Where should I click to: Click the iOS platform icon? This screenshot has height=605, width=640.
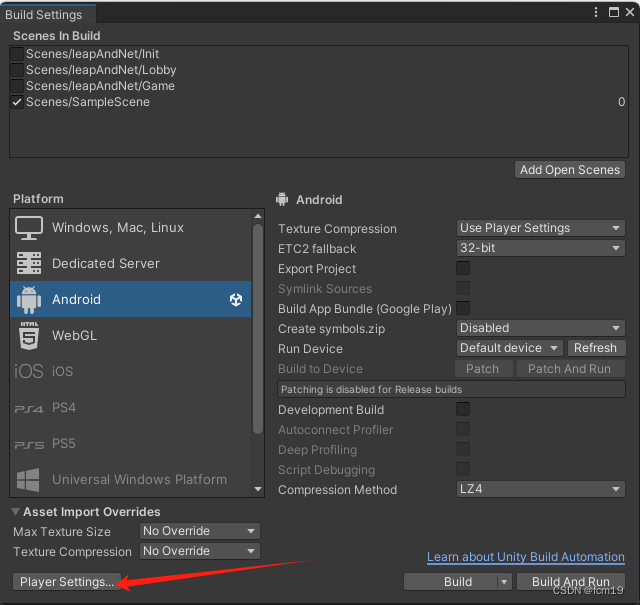pos(29,371)
